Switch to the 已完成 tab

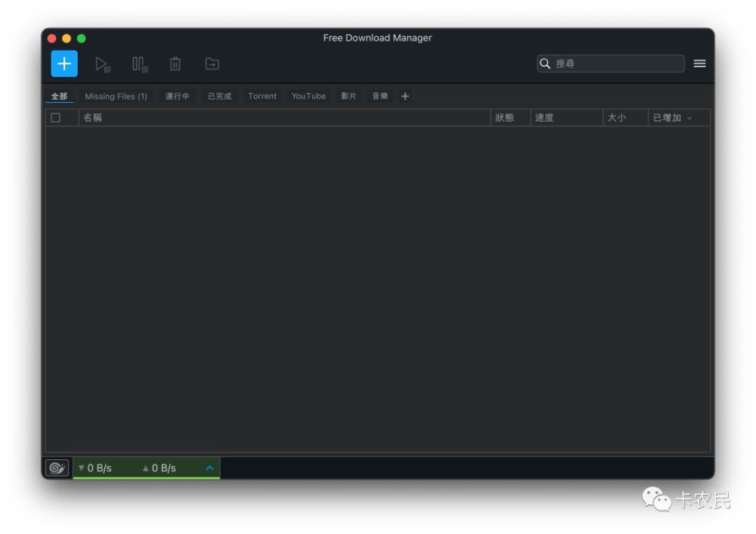[219, 97]
